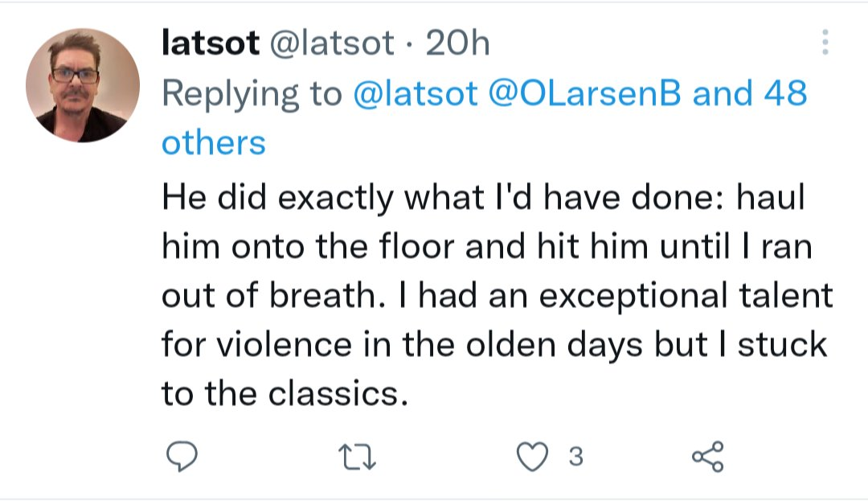Show the "and 48" other repliers list
Viewport: 868px width, 501px height.
click(750, 93)
